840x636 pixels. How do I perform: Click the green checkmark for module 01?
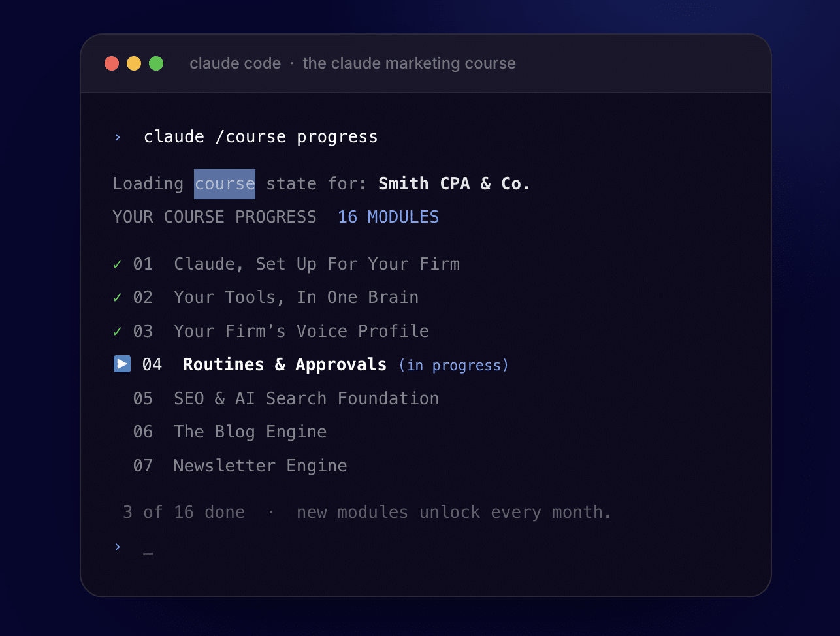click(x=118, y=264)
